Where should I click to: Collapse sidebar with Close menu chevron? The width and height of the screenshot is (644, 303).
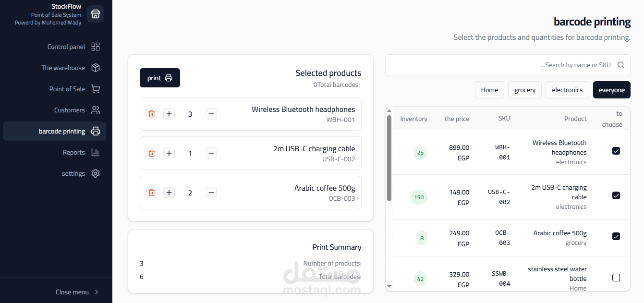click(x=97, y=292)
